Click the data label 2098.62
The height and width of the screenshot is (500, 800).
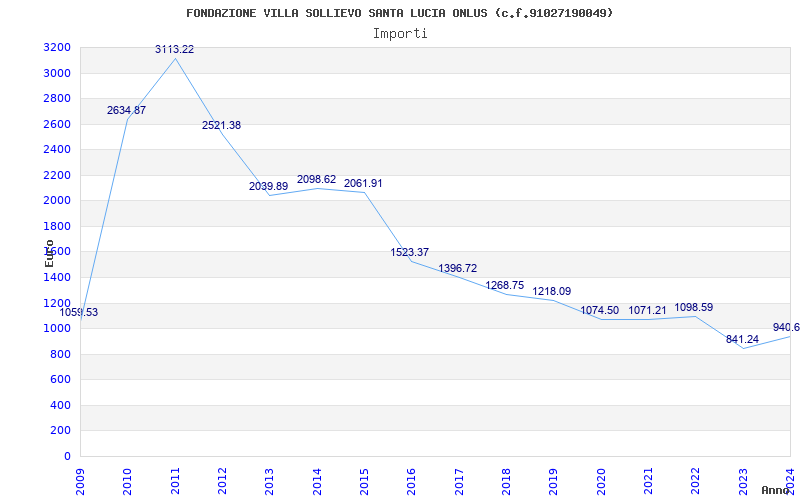coord(316,180)
